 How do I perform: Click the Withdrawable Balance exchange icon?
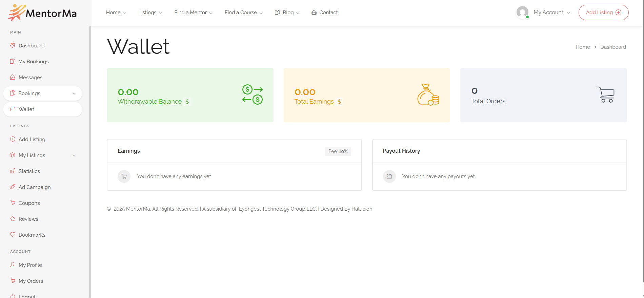click(x=253, y=94)
